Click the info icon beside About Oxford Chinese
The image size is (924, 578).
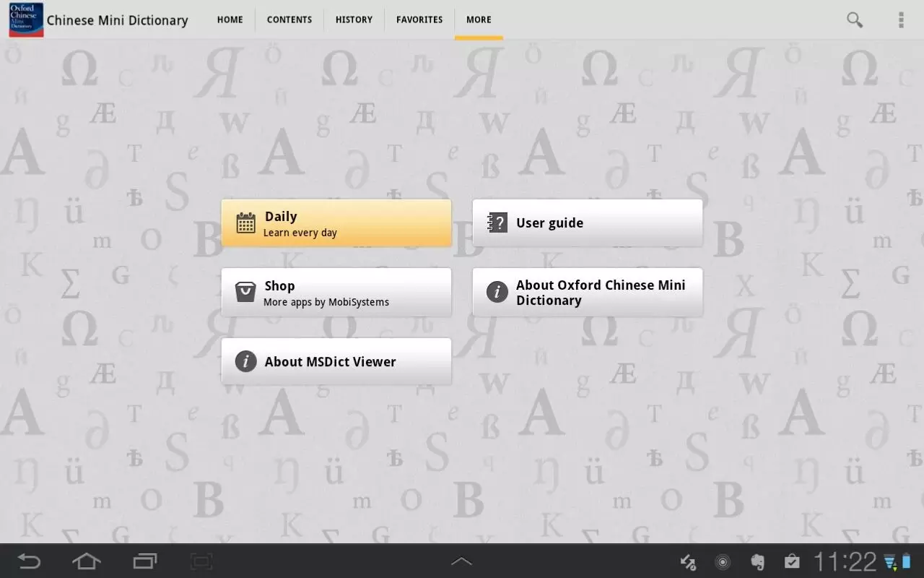pos(497,292)
